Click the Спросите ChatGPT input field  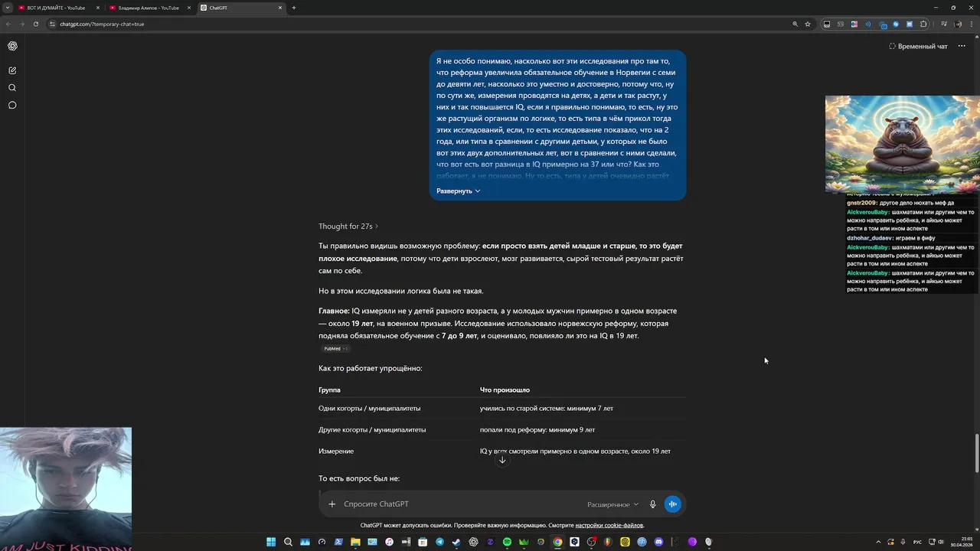(459, 504)
